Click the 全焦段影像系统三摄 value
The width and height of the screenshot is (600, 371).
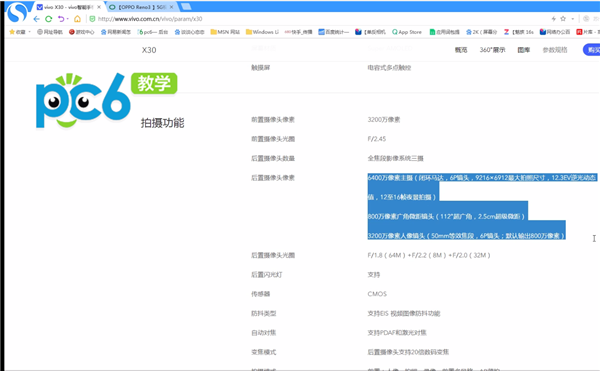[395, 158]
